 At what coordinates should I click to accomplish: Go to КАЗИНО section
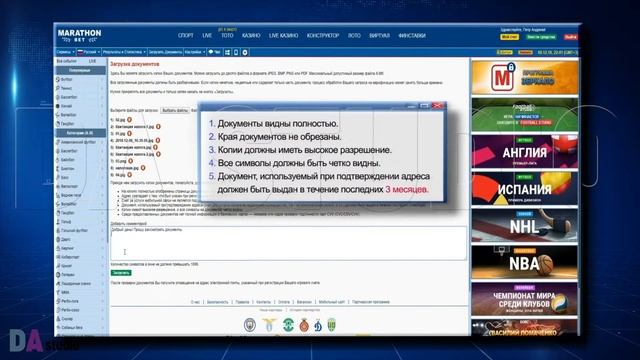251,36
